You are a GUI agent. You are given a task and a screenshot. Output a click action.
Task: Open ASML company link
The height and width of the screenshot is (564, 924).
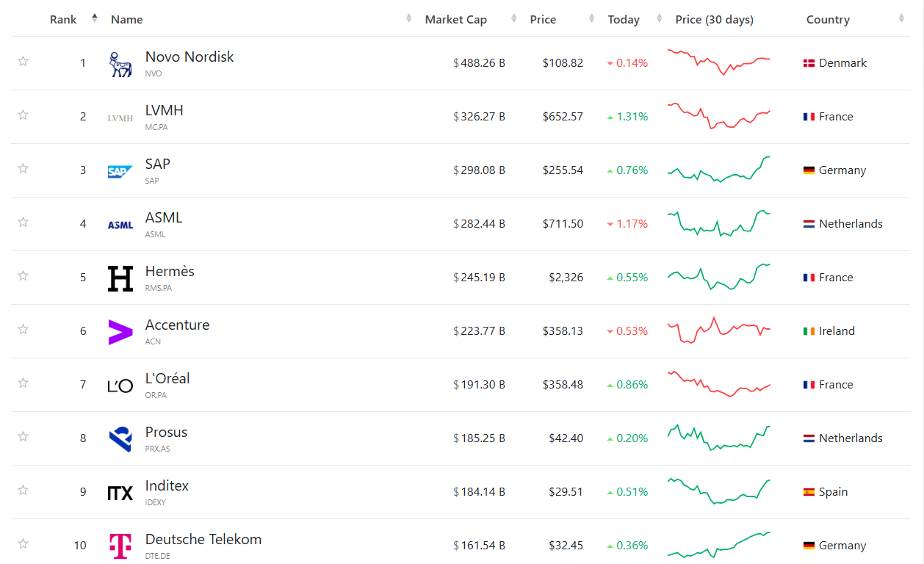click(x=164, y=217)
